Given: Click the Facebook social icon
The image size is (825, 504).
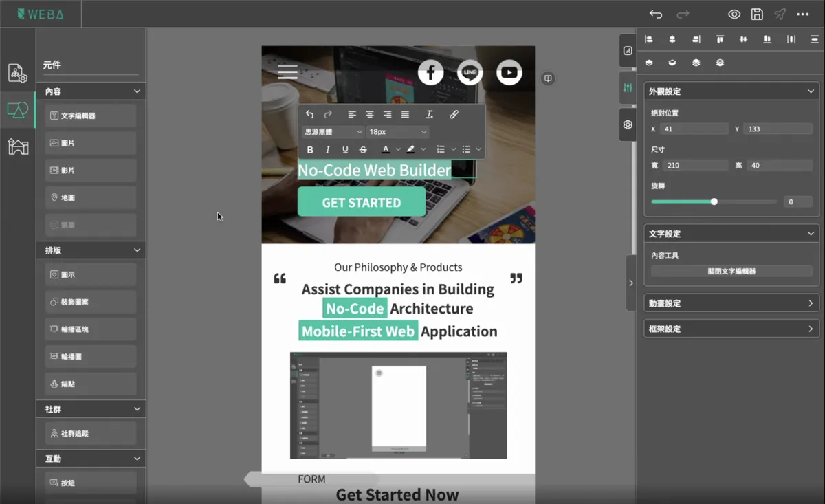Looking at the screenshot, I should (430, 72).
